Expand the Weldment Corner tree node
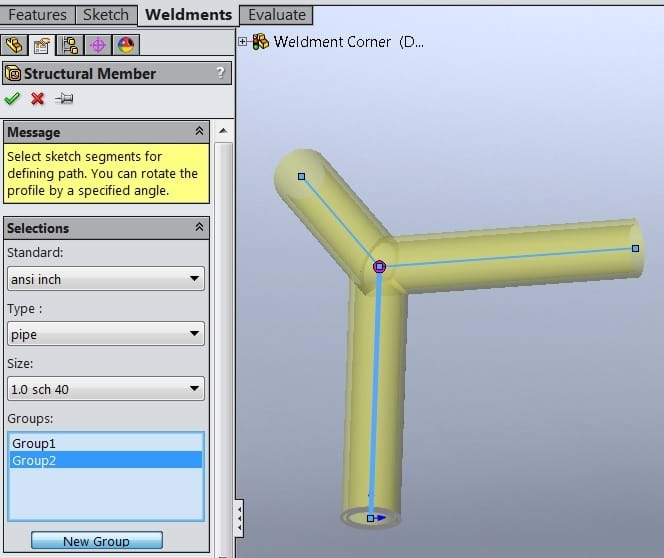 [x=243, y=41]
